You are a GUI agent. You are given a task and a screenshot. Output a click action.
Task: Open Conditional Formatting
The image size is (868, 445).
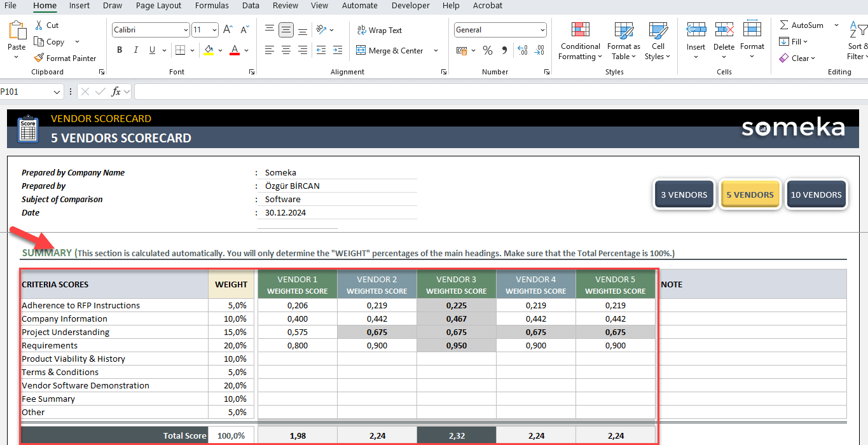(579, 41)
